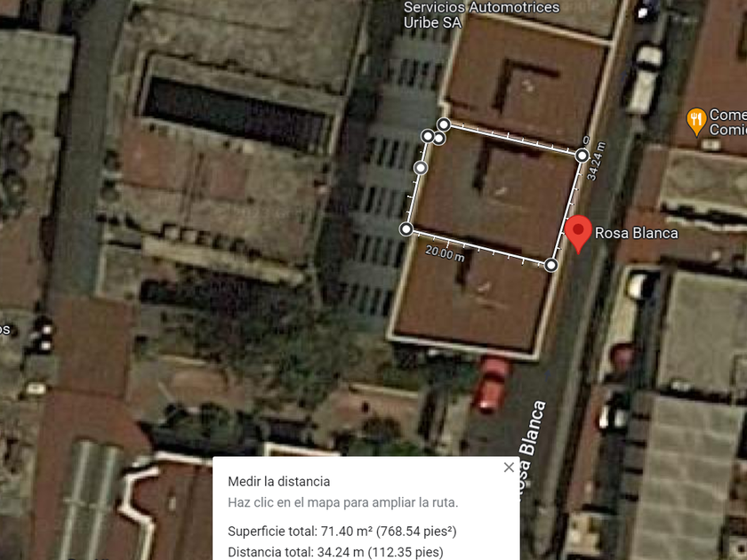Viewport: 747px width, 560px height.
Task: Select measurement point beside the 34.24 m label
Action: pos(582,156)
